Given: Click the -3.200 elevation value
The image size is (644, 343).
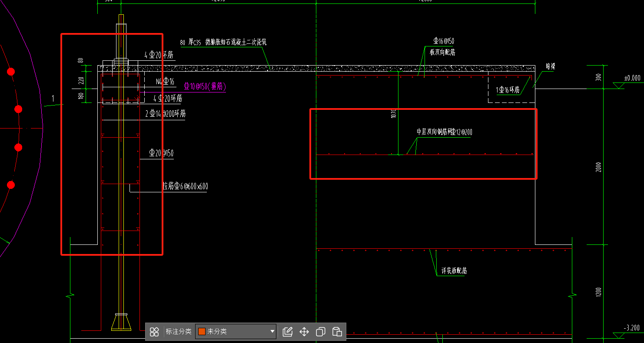Looking at the screenshot, I should 631,328.
